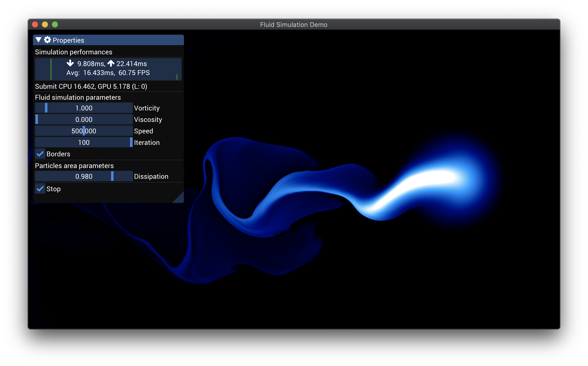Click the Submit CPU GPU timing text

pos(91,86)
